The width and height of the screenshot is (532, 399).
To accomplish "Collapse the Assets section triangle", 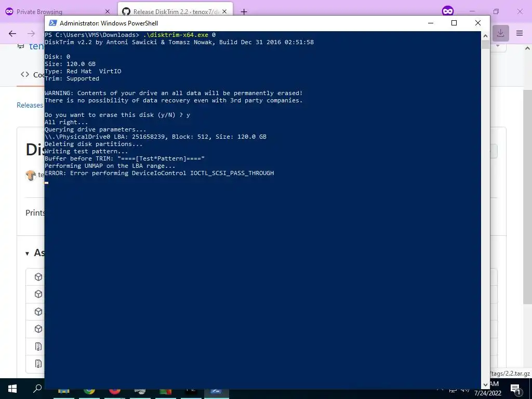I will click(x=27, y=254).
